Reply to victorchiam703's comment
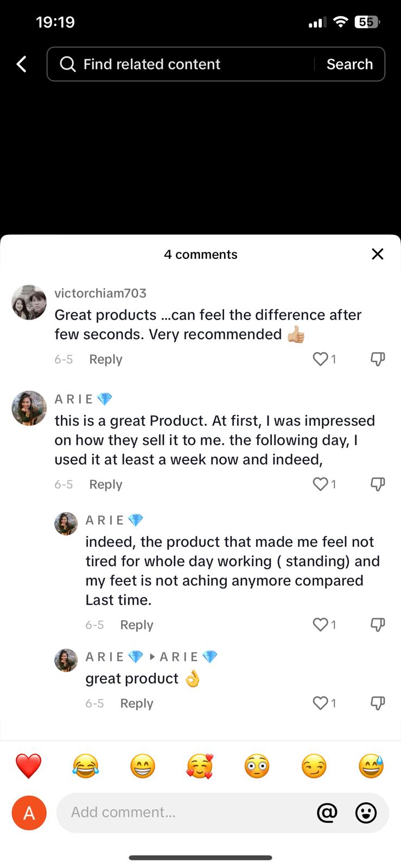Screen dimensions: 401x868 (x=106, y=359)
